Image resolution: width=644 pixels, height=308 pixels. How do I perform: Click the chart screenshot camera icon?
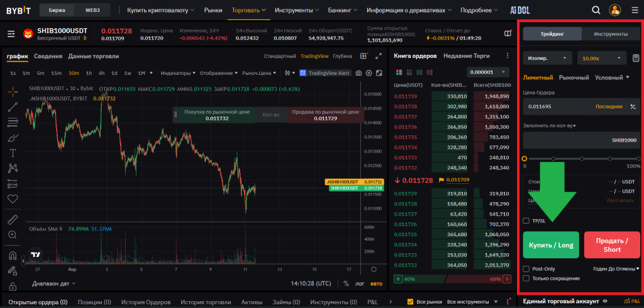click(x=358, y=73)
